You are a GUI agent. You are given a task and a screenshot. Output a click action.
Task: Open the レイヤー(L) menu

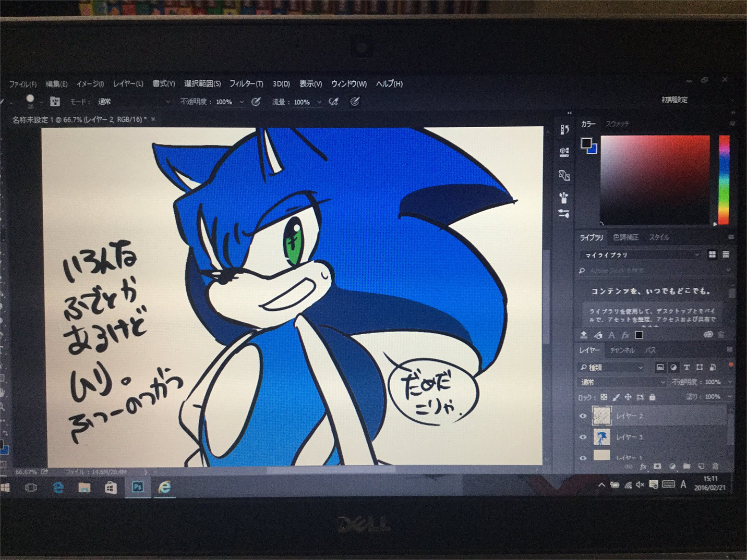coord(128,83)
